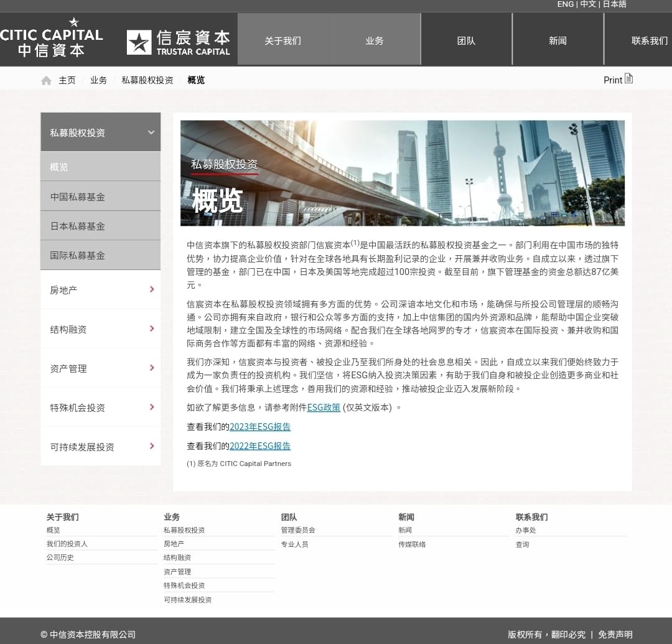
Task: Select 日本私募基金 in the sidebar
Action: [x=101, y=226]
